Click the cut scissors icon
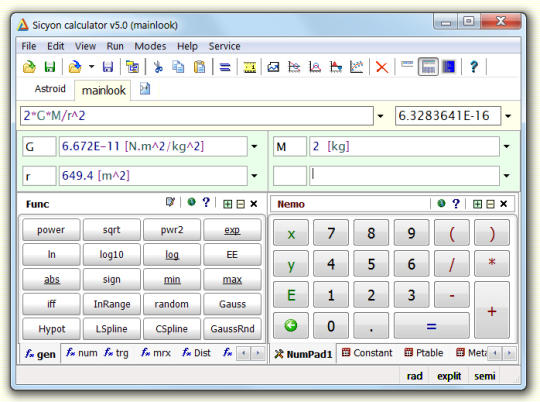This screenshot has width=540, height=402. 158,66
